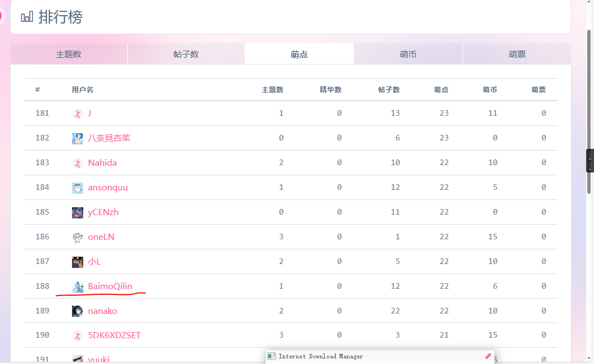This screenshot has height=364, width=594.
Task: Click the default avatar next to Nahida
Action: click(x=78, y=163)
